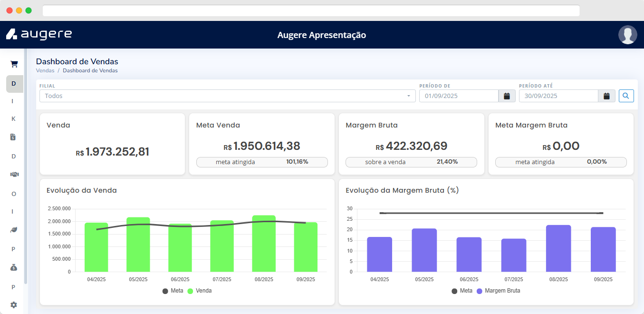The height and width of the screenshot is (314, 644).
Task: Click the Vendas breadcrumb link
Action: [x=45, y=70]
